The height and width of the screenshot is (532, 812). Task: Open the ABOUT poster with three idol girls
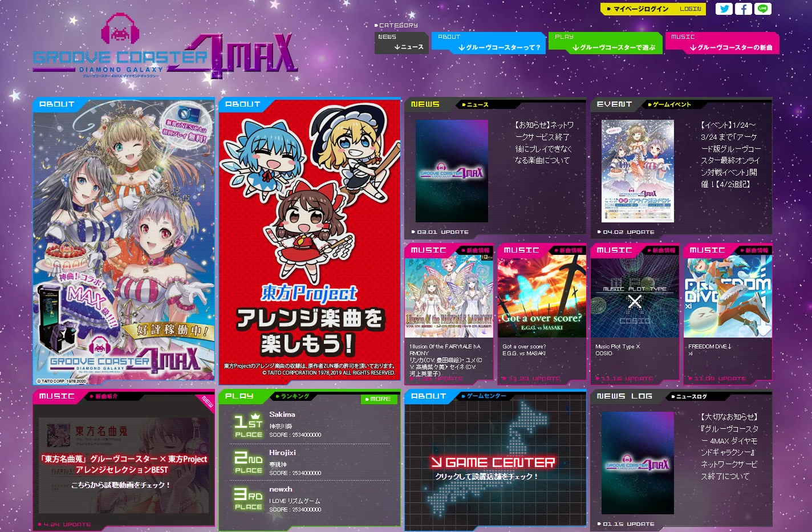124,241
